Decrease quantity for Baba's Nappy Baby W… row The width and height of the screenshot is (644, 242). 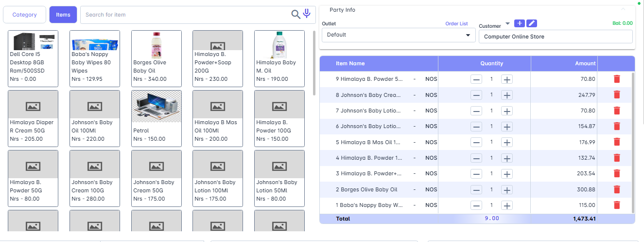click(x=476, y=205)
